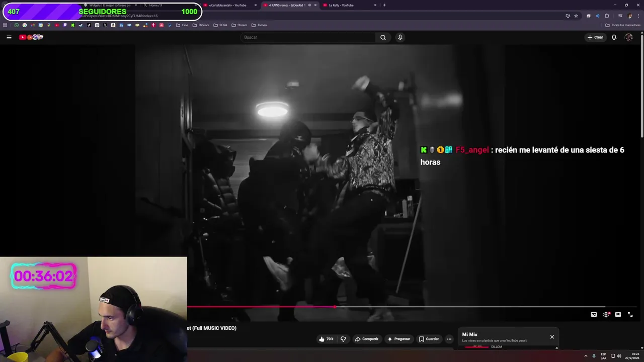Save the video with Guardar
644x362 pixels.
pos(429,339)
